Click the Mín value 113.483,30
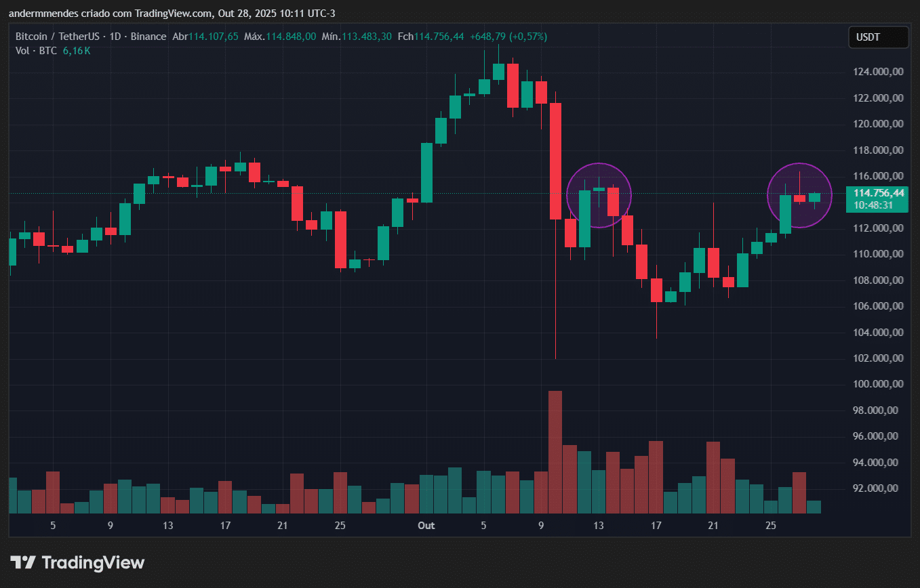Screen dimensions: 920x588 coord(367,37)
